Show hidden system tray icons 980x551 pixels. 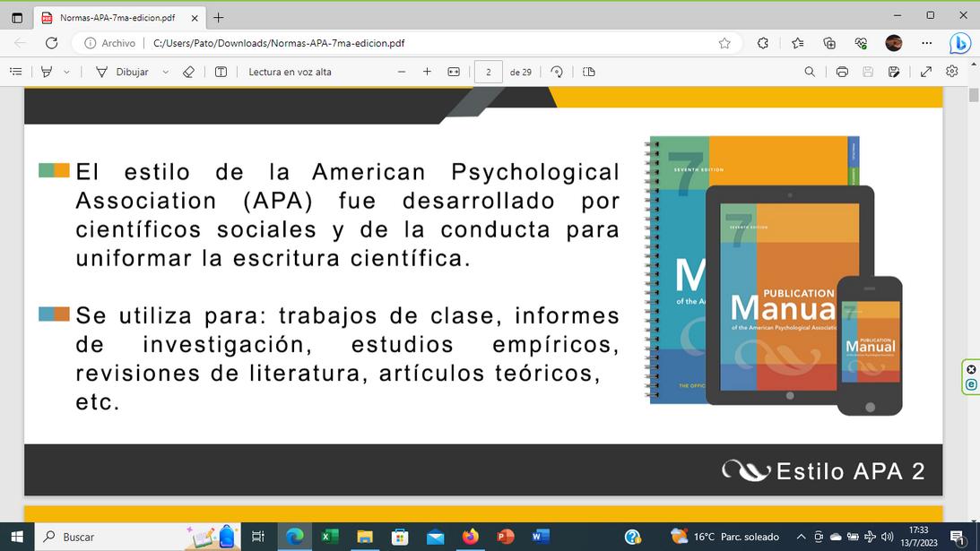tap(801, 537)
